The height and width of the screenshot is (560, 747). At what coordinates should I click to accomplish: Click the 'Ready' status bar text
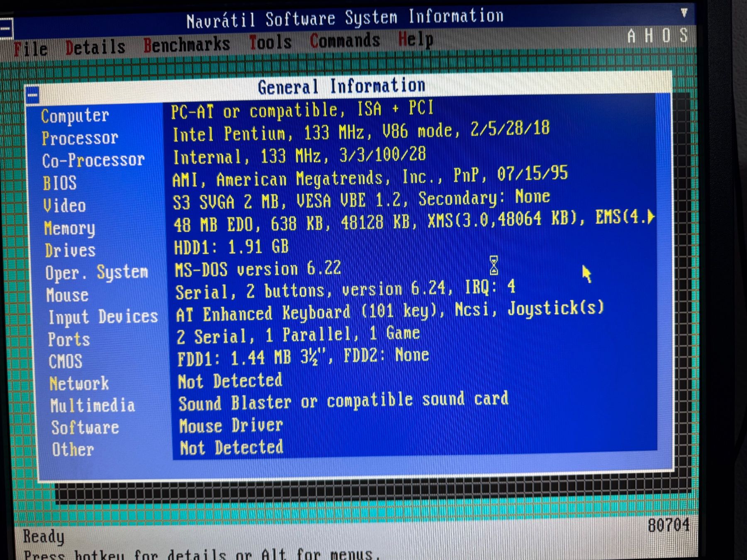click(44, 536)
